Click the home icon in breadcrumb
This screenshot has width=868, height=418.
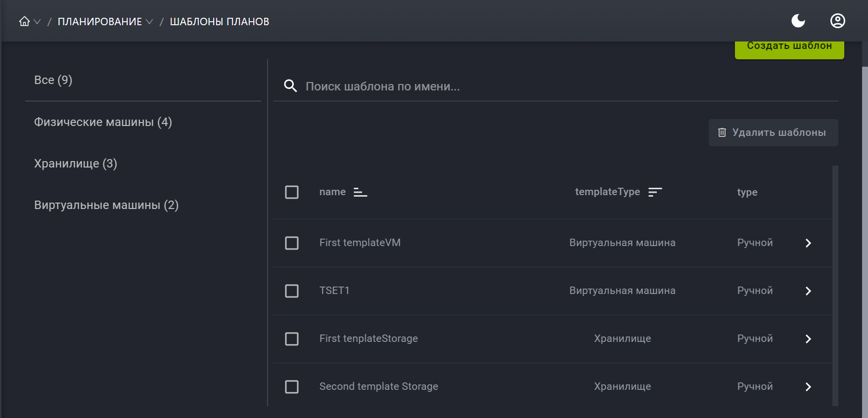[x=24, y=21]
